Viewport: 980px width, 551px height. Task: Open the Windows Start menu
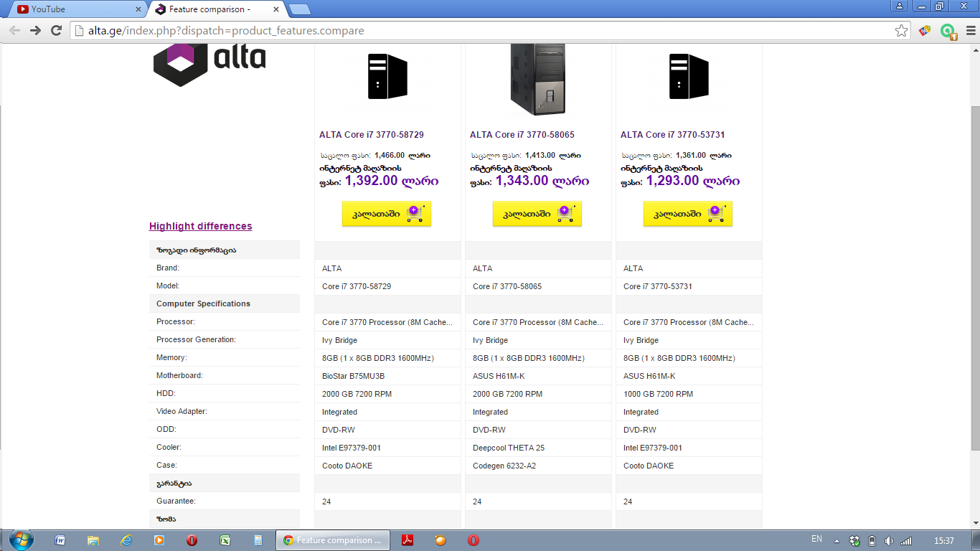point(21,540)
